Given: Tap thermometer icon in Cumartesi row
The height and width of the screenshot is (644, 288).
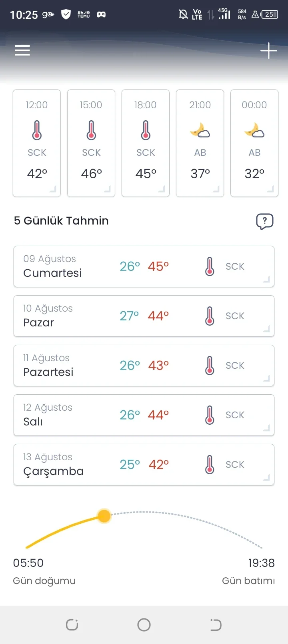Looking at the screenshot, I should pos(210,266).
